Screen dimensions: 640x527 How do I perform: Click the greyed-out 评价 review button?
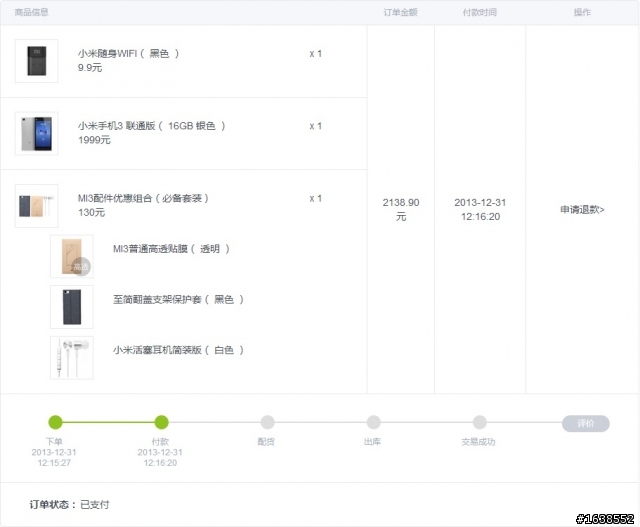[586, 423]
